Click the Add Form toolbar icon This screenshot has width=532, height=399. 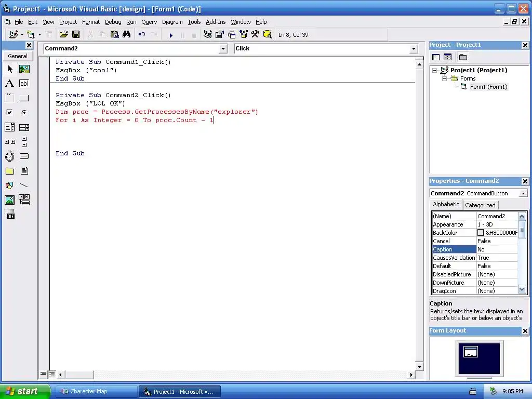pyautogui.click(x=31, y=34)
